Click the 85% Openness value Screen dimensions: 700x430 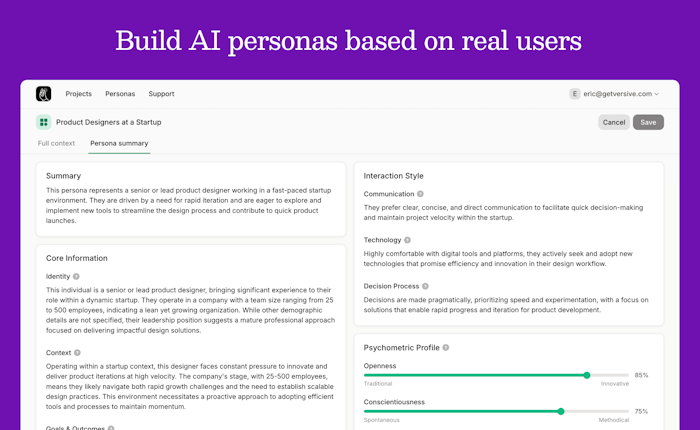tap(642, 375)
